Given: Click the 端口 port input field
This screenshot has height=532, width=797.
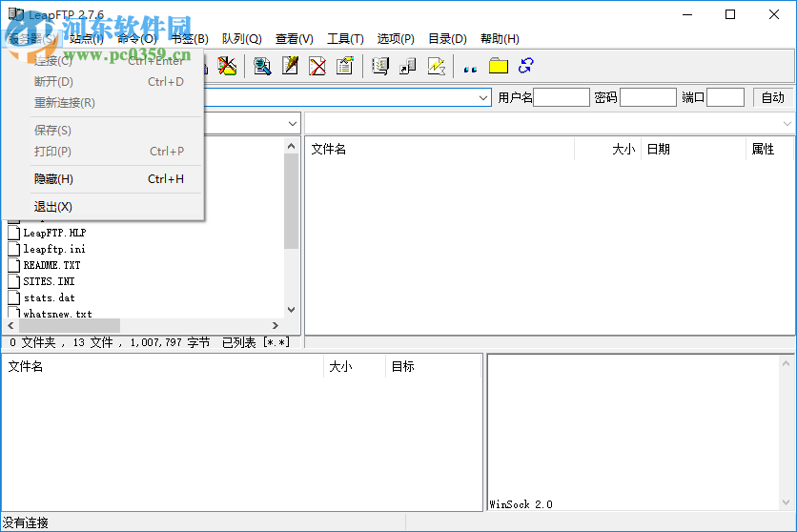Looking at the screenshot, I should pyautogui.click(x=725, y=97).
